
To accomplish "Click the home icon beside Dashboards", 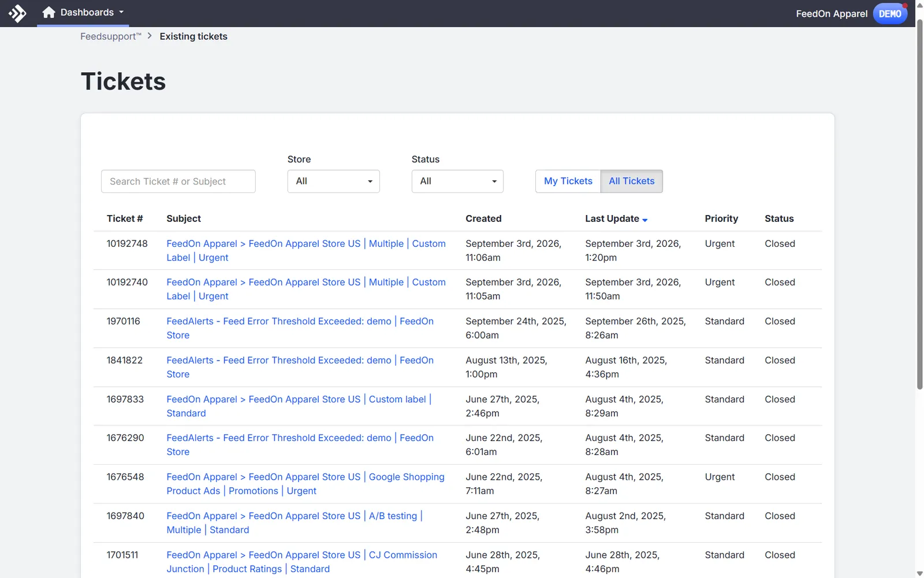I will pos(49,12).
